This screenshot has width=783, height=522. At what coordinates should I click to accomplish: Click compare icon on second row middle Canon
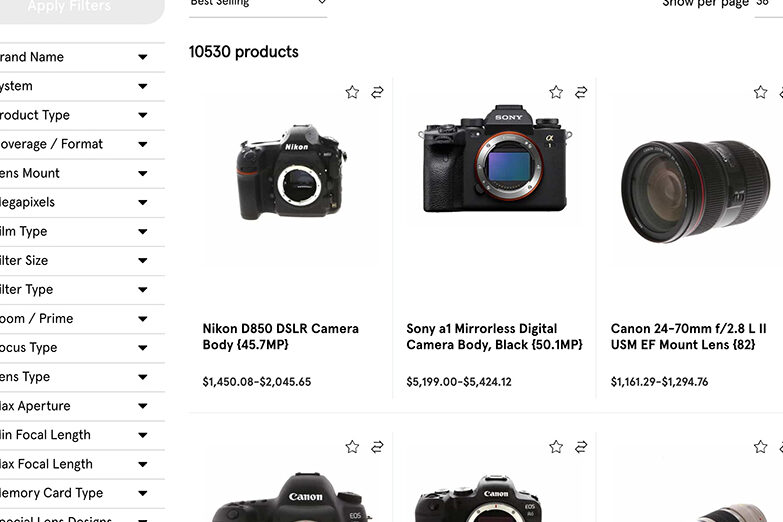click(581, 447)
